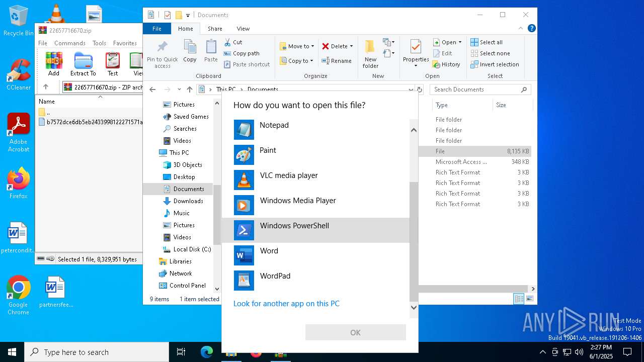The image size is (644, 362).
Task: Collapse the Explorer ribbon with chevron
Action: point(521,29)
